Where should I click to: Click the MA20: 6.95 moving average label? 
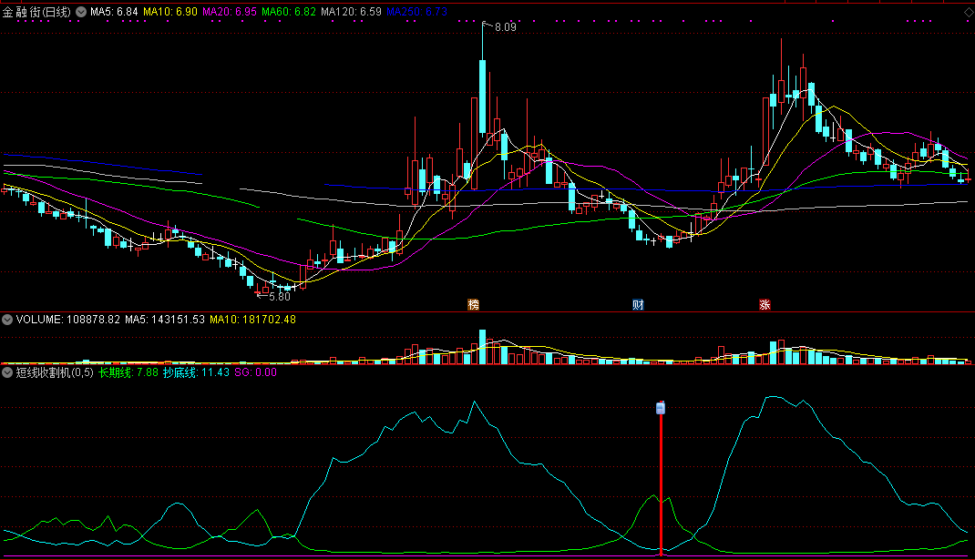[230, 12]
